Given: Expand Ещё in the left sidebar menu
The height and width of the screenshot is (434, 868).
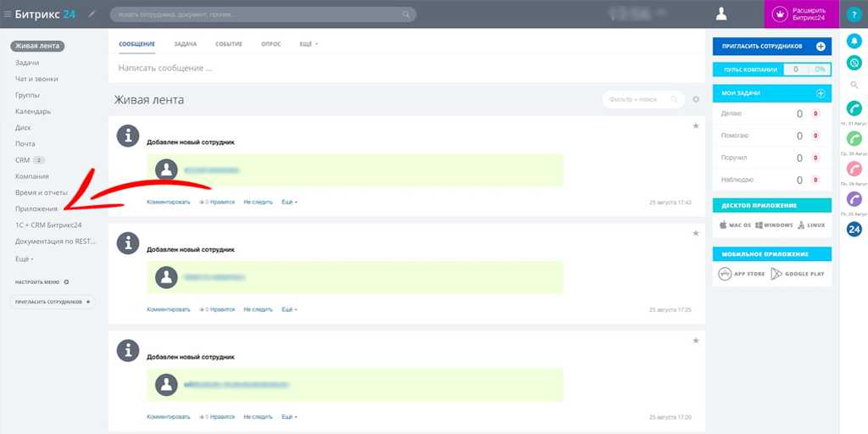Looking at the screenshot, I should coord(24,258).
